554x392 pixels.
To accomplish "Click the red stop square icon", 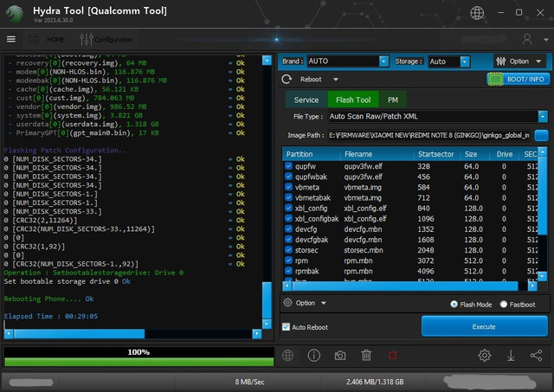I will click(392, 356).
